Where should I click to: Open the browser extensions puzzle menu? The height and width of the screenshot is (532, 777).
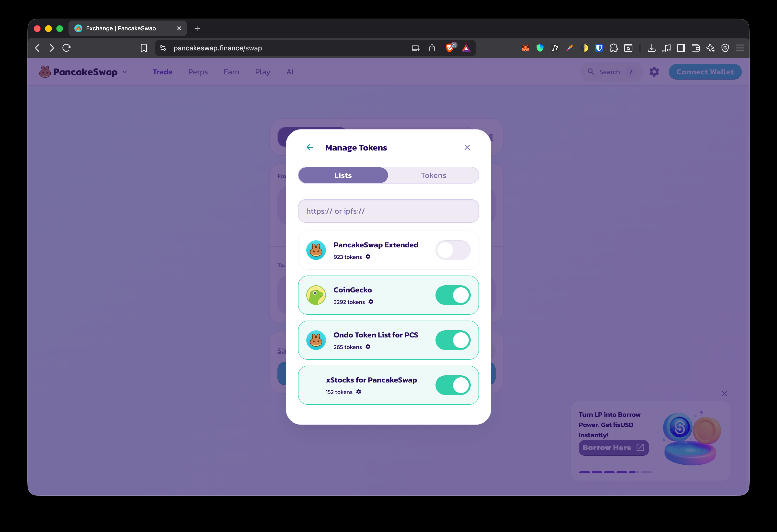tap(614, 48)
